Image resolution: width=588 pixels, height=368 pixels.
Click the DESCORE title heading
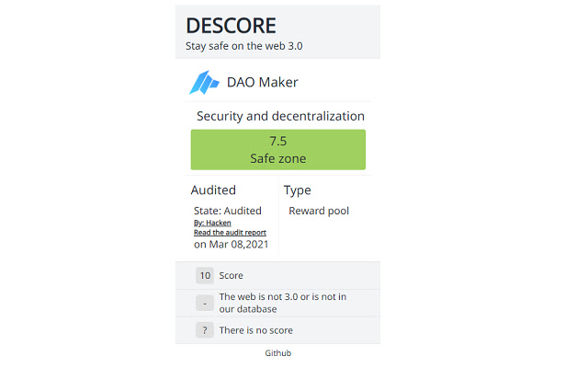[x=231, y=26]
